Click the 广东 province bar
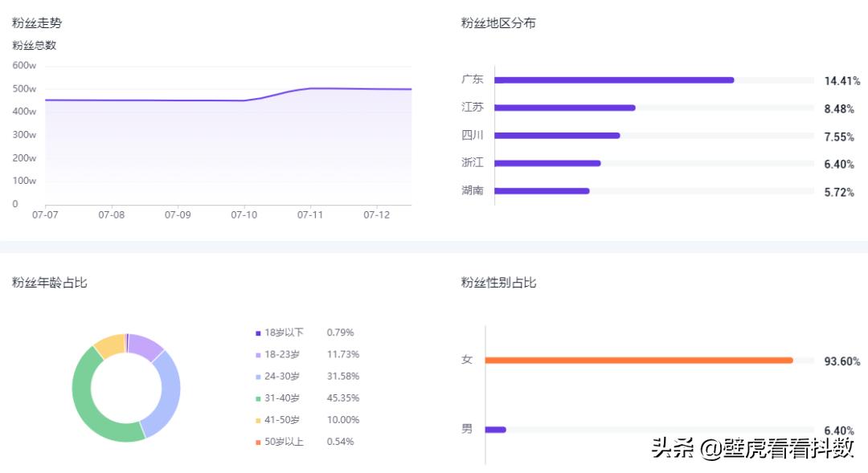Screen dimensions: 868x473 tap(615, 80)
